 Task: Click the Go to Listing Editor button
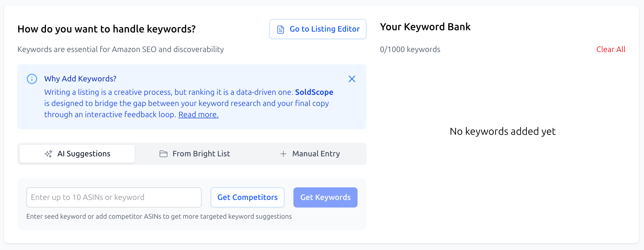tap(318, 29)
